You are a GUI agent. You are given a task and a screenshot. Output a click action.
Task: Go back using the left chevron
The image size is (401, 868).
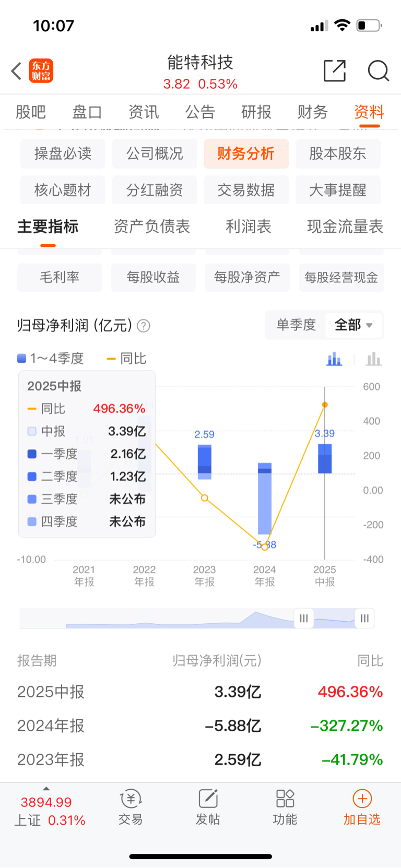point(16,71)
